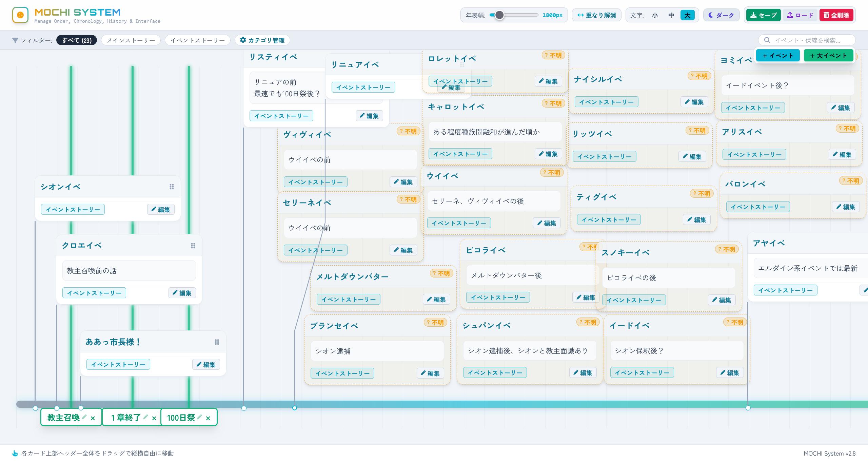Edit the スノキーイベ card
This screenshot has height=461, width=868.
[722, 300]
